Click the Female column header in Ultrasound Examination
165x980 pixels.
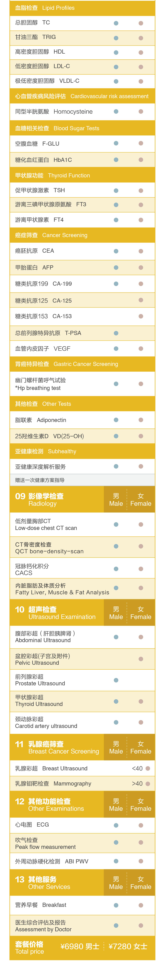pos(141,613)
